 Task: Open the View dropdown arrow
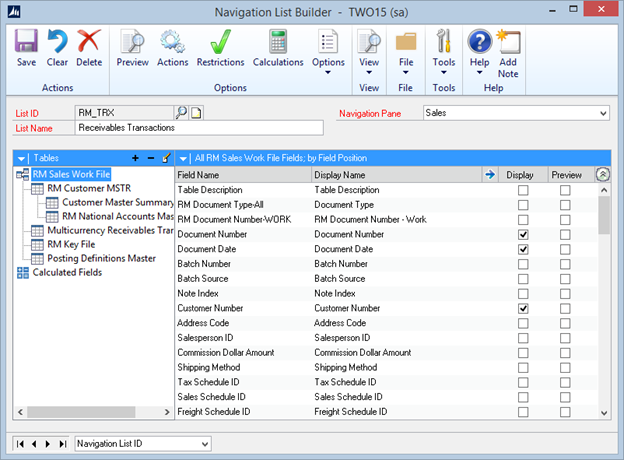tap(369, 72)
